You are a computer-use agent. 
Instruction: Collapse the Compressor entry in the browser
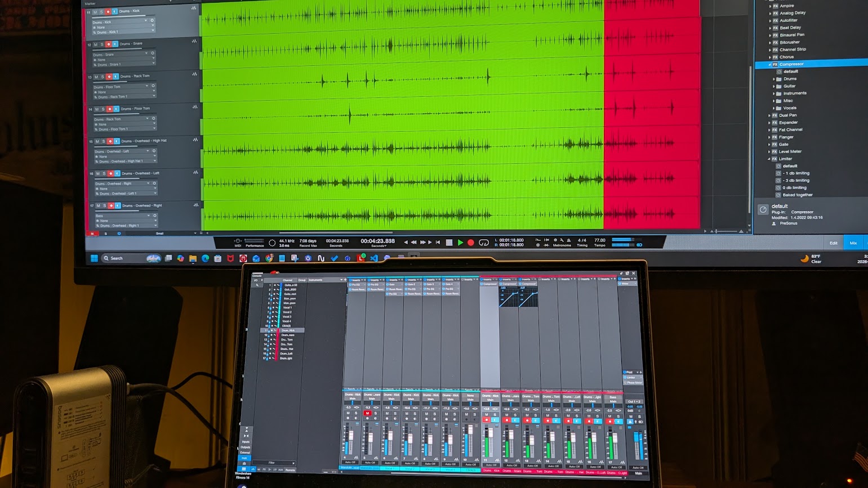tap(770, 65)
